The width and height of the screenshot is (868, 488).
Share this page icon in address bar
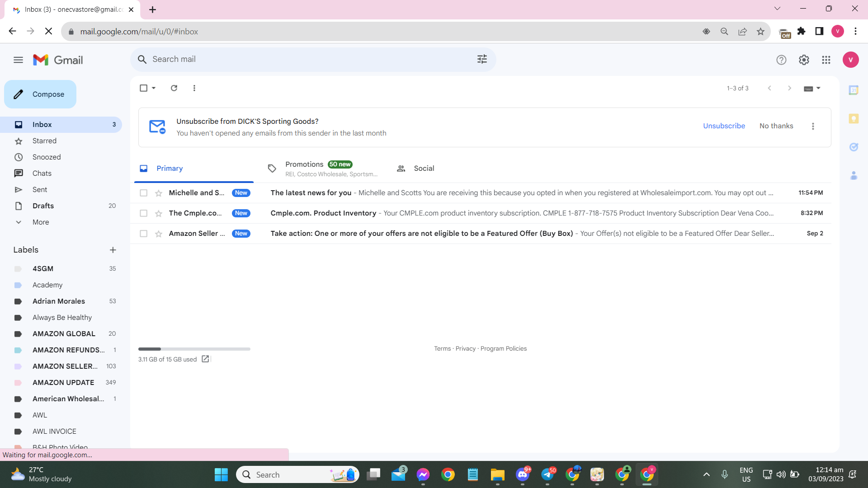tap(742, 31)
